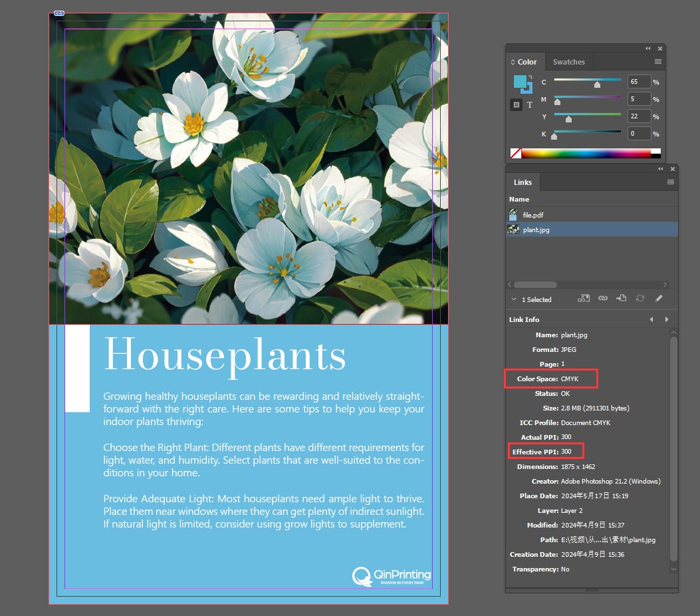Screen dimensions: 700x616
Task: Click the Format value JPEG
Action: (x=568, y=349)
